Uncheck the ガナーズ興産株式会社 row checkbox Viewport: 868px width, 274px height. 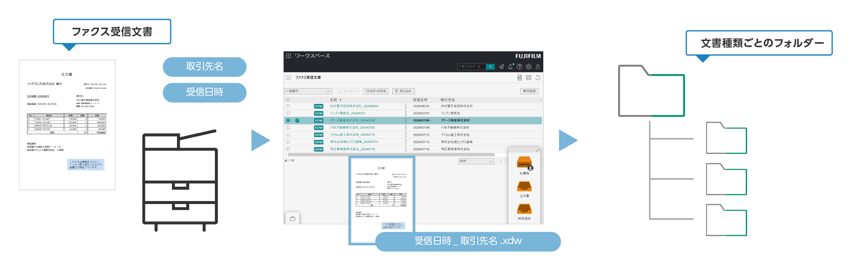[288, 121]
